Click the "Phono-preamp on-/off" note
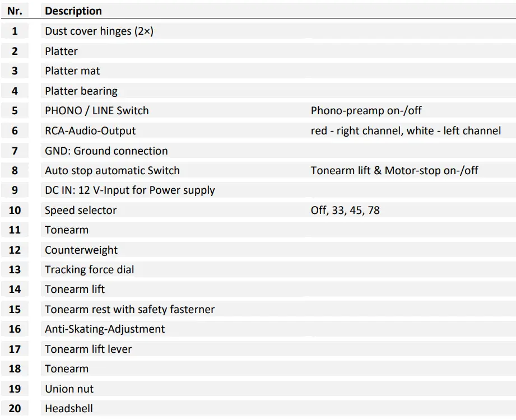 pos(366,111)
